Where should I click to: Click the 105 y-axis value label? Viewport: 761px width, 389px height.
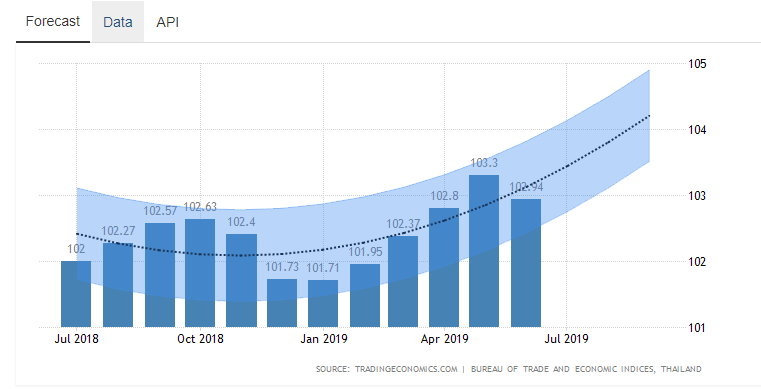coord(697,64)
